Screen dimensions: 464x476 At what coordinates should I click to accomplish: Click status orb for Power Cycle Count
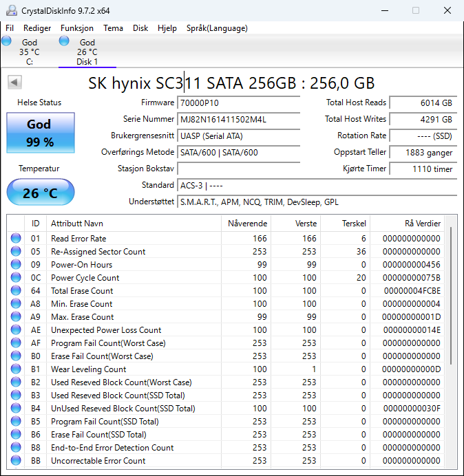pyautogui.click(x=16, y=277)
